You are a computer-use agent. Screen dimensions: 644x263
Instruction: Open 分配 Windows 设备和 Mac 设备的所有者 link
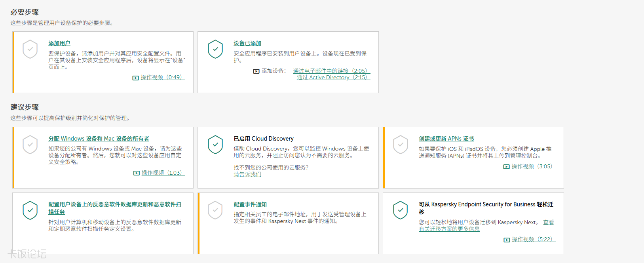click(99, 139)
